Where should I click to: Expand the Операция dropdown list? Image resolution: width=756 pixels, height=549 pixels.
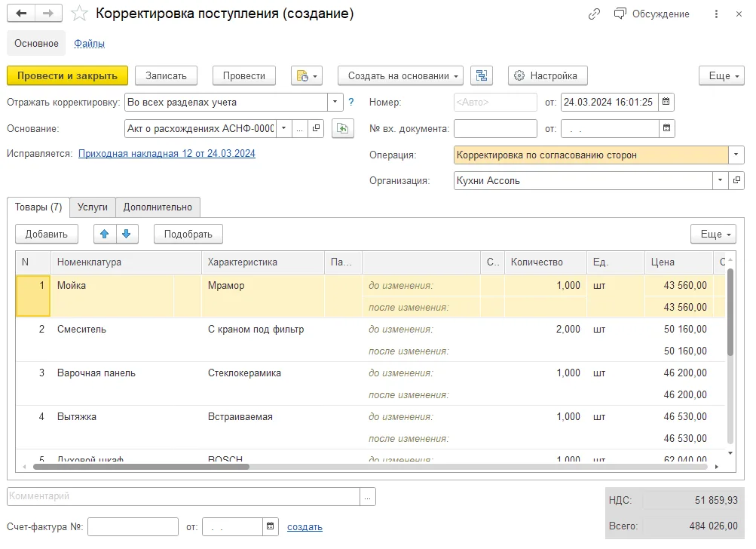[x=736, y=155]
